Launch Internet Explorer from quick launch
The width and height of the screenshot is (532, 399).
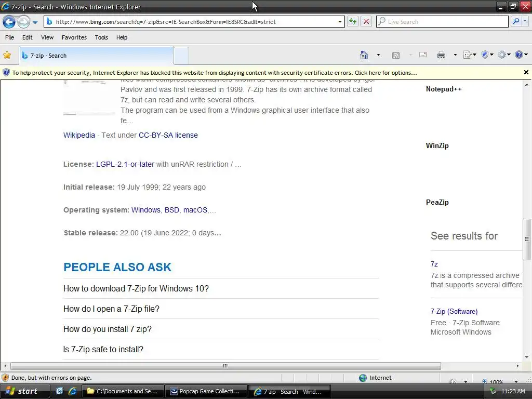tap(72, 391)
